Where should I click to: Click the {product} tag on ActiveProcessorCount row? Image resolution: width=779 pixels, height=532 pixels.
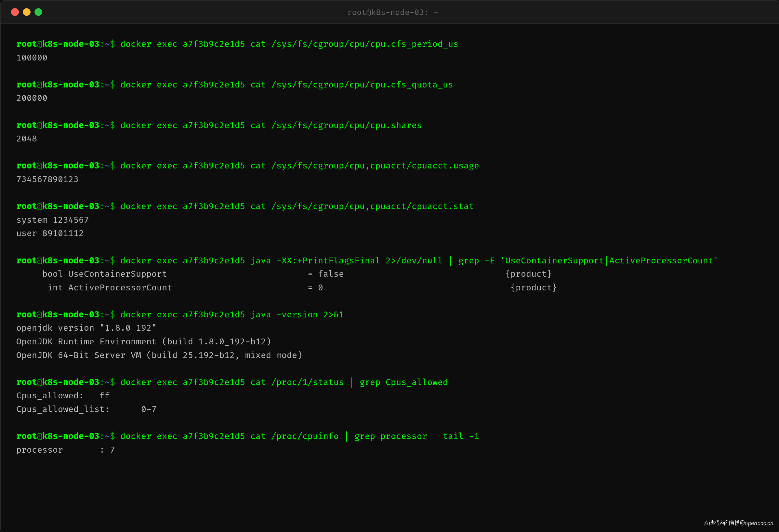pyautogui.click(x=534, y=287)
